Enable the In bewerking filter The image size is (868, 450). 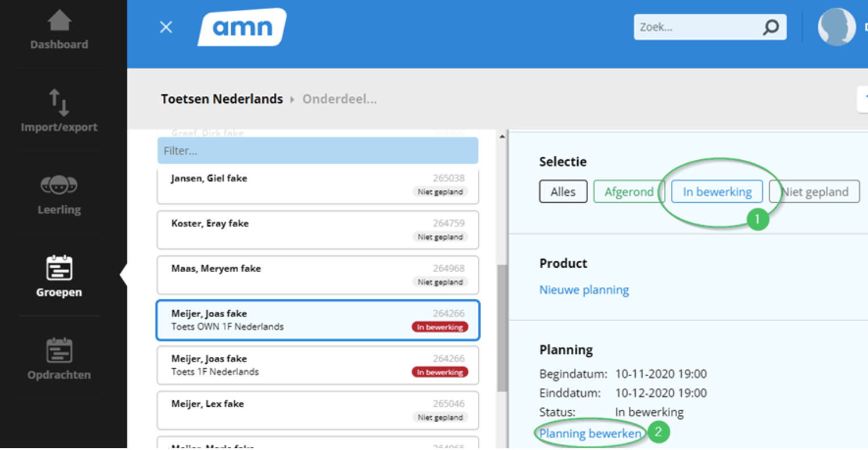(717, 192)
